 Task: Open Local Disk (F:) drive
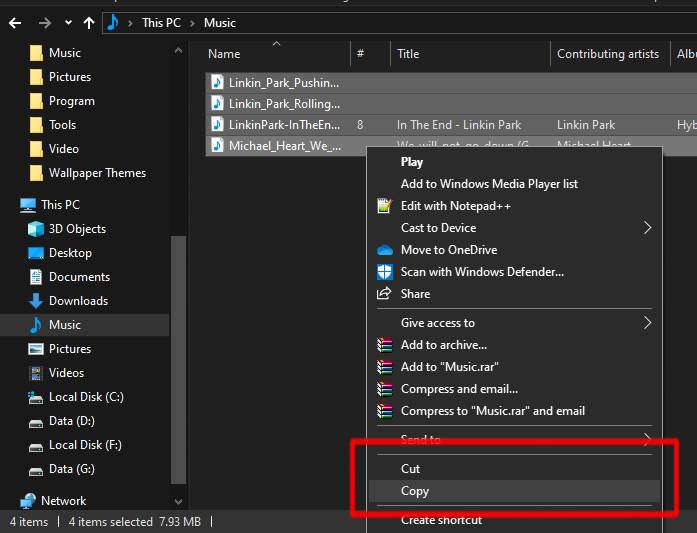(75, 445)
